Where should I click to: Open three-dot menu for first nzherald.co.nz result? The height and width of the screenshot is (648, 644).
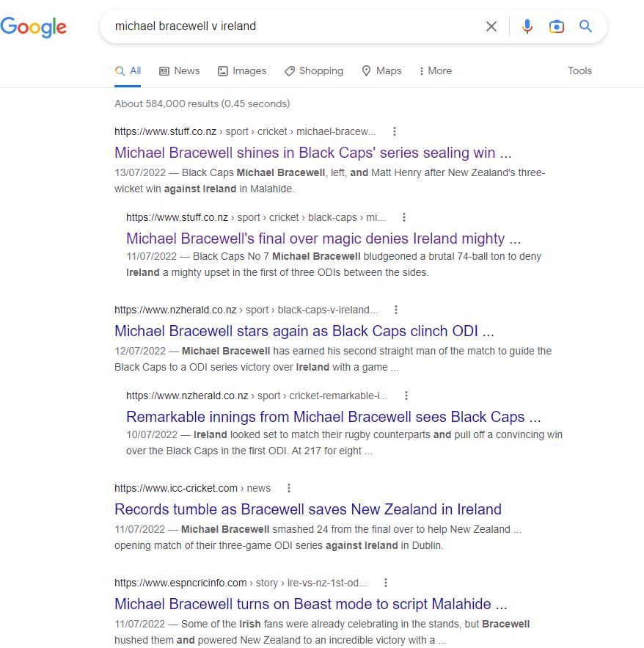click(397, 310)
